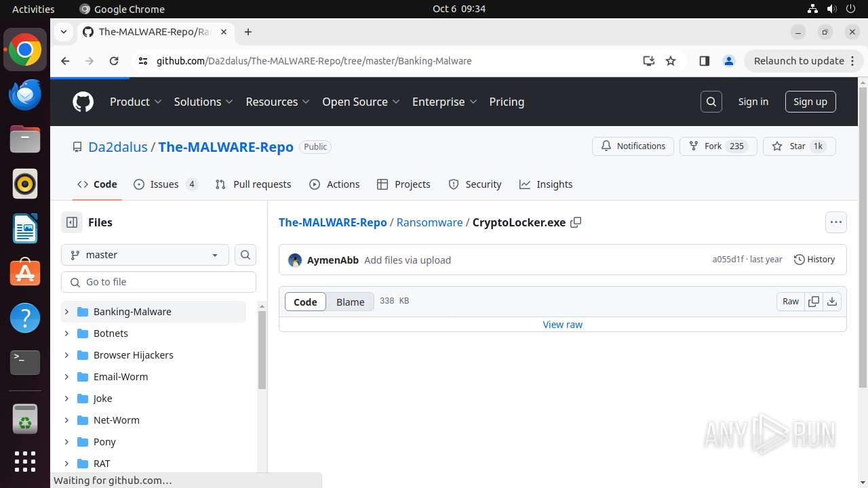
Task: Open more file actions ellipsis button
Action: tap(836, 222)
